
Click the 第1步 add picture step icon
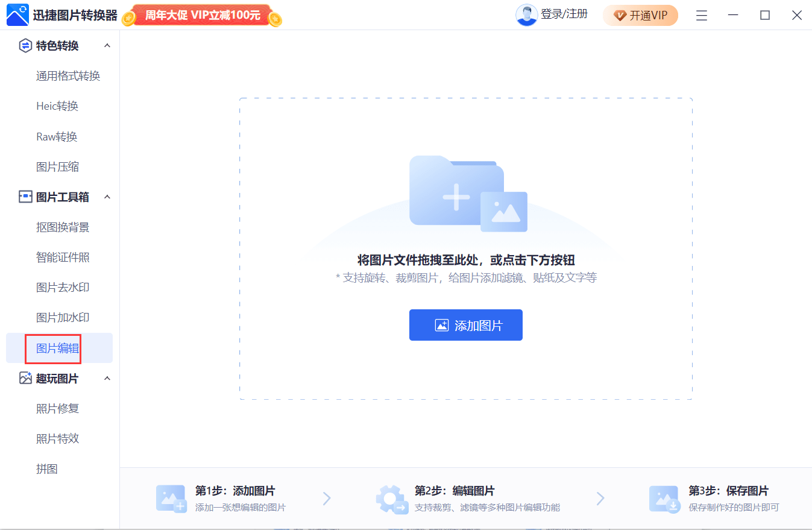(171, 499)
